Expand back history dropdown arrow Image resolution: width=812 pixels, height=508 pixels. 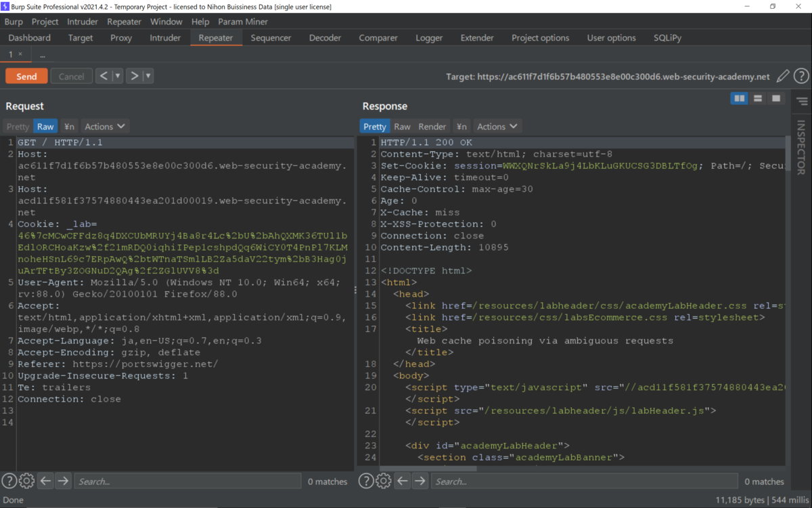pyautogui.click(x=118, y=76)
